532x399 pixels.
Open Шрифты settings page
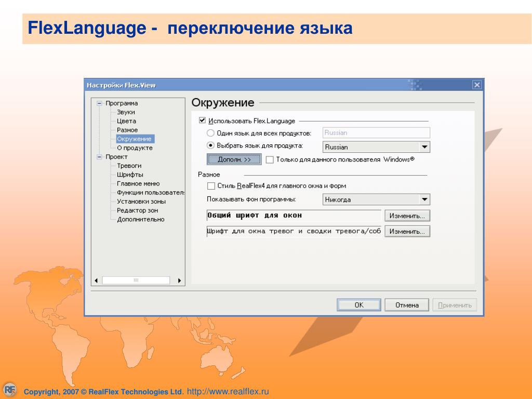pyautogui.click(x=130, y=175)
